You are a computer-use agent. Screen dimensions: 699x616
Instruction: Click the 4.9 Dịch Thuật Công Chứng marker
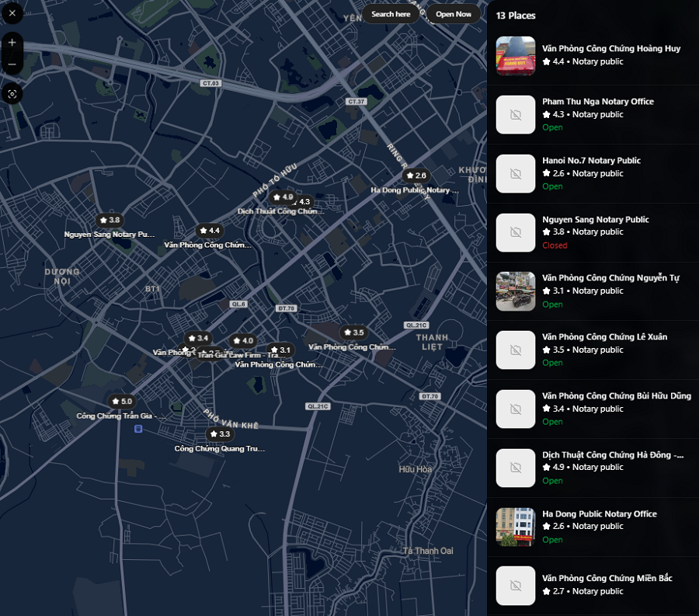282,197
